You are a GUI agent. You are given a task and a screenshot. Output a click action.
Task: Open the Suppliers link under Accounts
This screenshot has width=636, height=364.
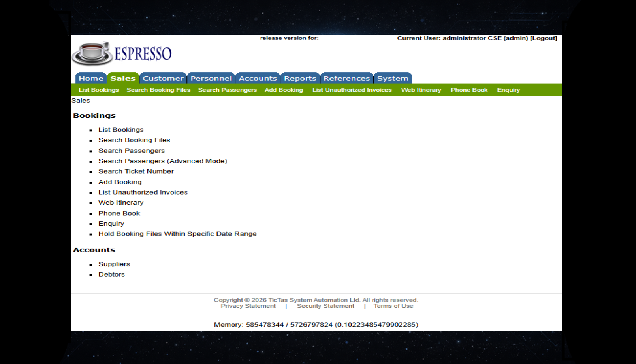point(114,264)
